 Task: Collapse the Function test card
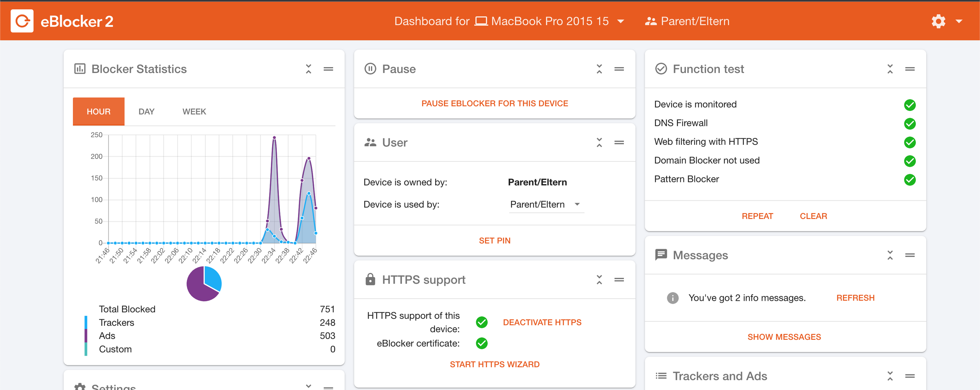point(890,69)
